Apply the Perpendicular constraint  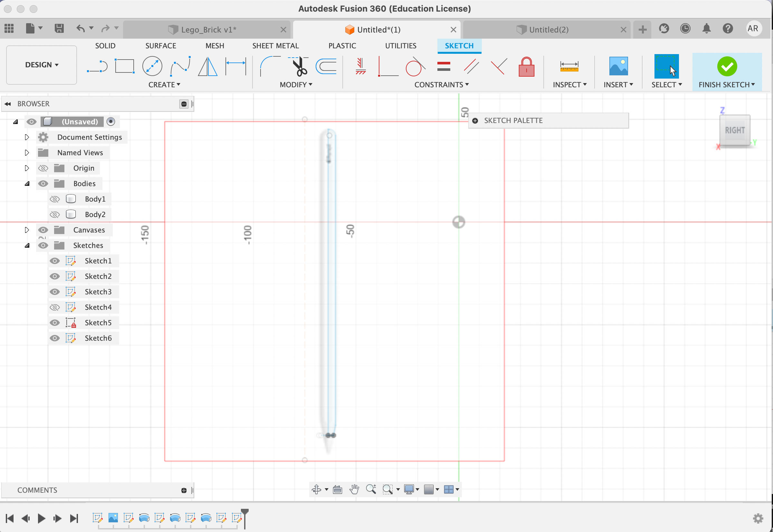[499, 66]
